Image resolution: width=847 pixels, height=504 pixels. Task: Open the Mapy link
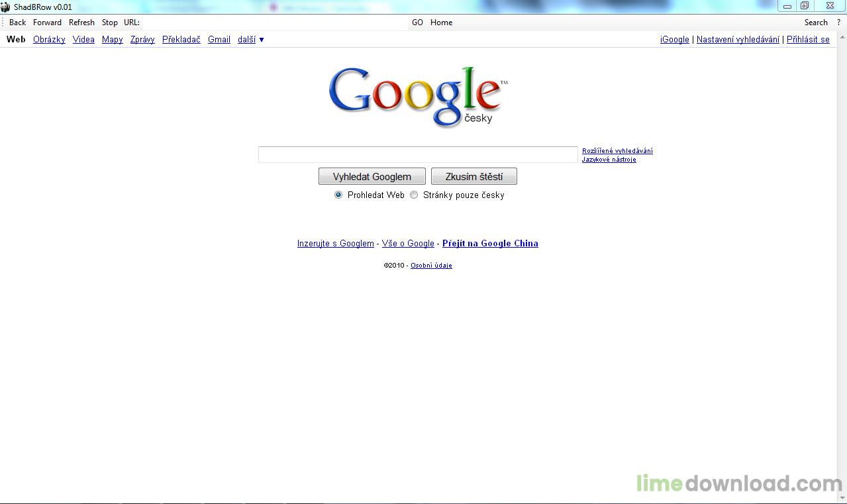113,40
